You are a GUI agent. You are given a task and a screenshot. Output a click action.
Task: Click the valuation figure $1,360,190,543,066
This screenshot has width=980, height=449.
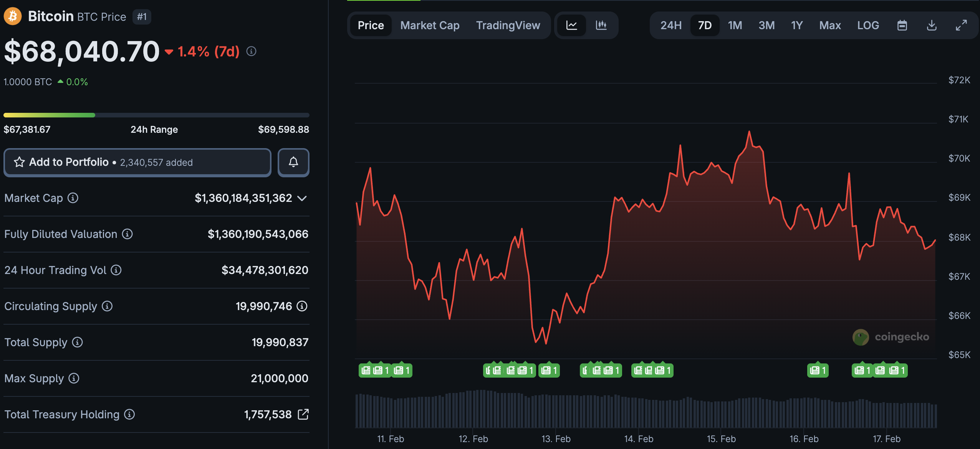(x=258, y=234)
